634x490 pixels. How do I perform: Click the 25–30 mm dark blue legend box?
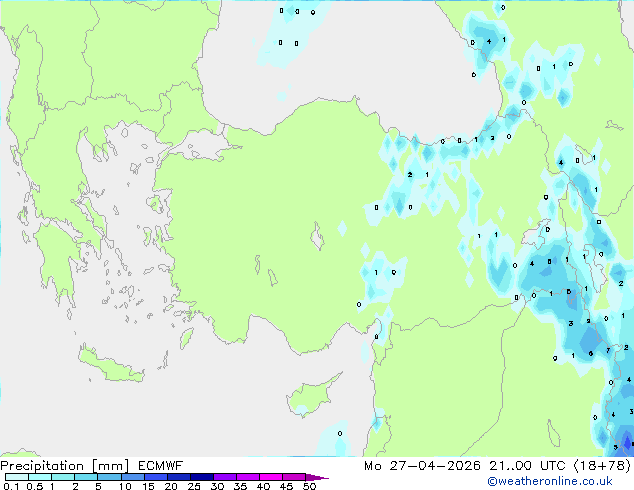[201, 477]
